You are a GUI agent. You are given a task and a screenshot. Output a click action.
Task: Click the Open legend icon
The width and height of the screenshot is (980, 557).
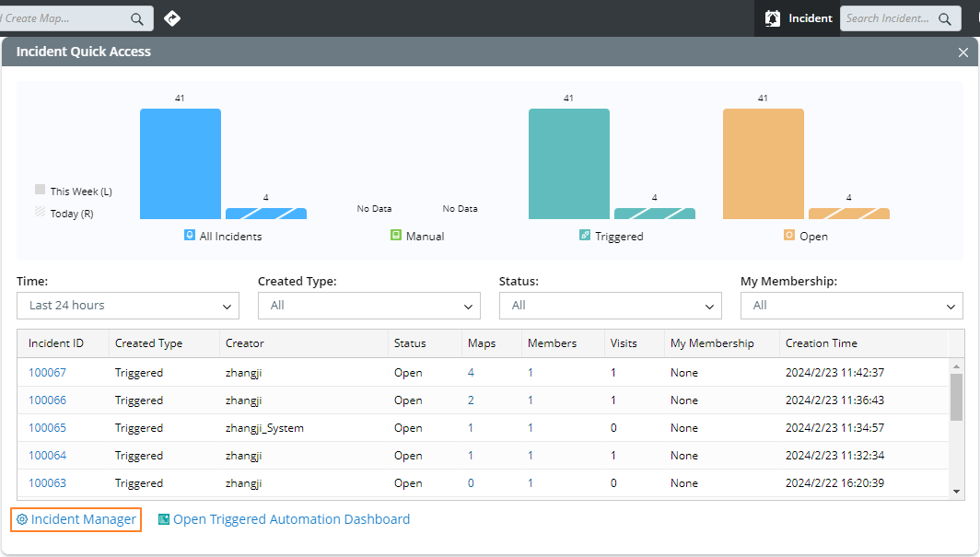click(789, 236)
